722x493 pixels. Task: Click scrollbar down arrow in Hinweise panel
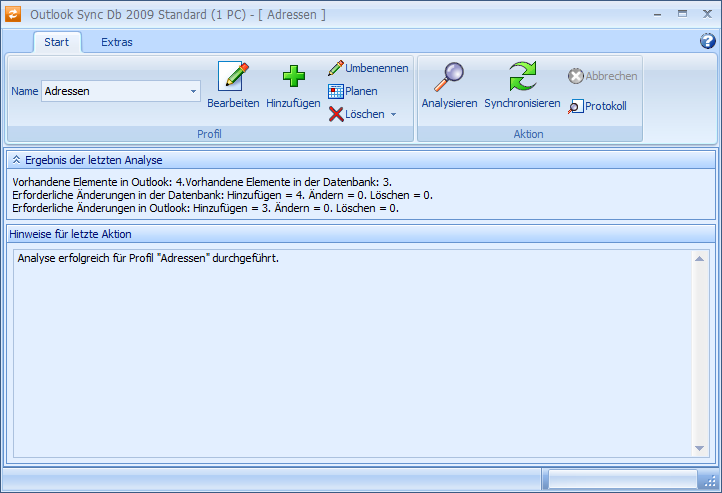pyautogui.click(x=700, y=448)
